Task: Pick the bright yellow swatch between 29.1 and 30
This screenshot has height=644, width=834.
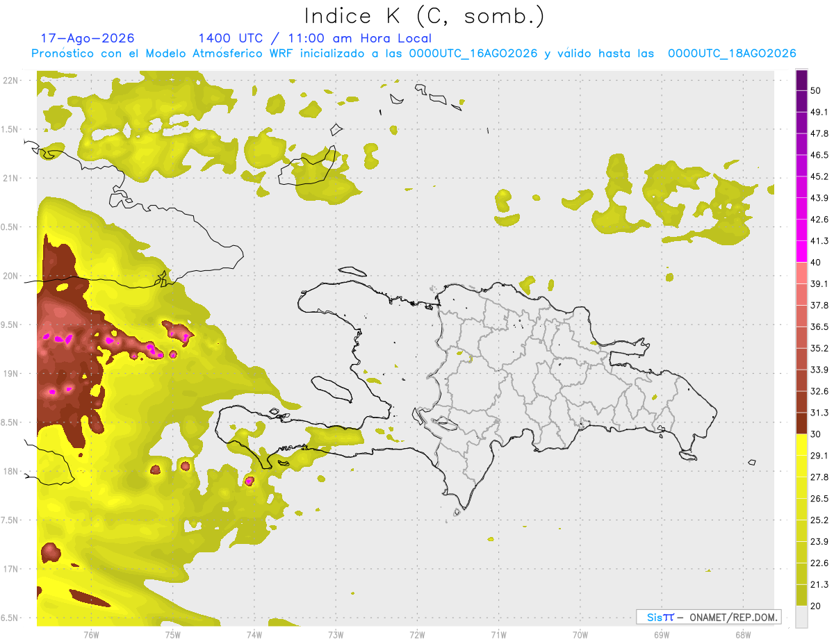Action: 802,445
